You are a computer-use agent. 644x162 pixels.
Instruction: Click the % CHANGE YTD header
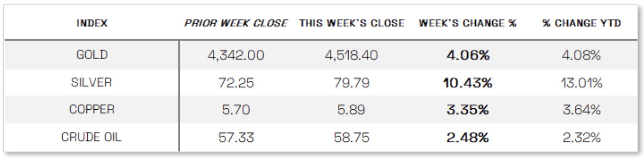[581, 23]
